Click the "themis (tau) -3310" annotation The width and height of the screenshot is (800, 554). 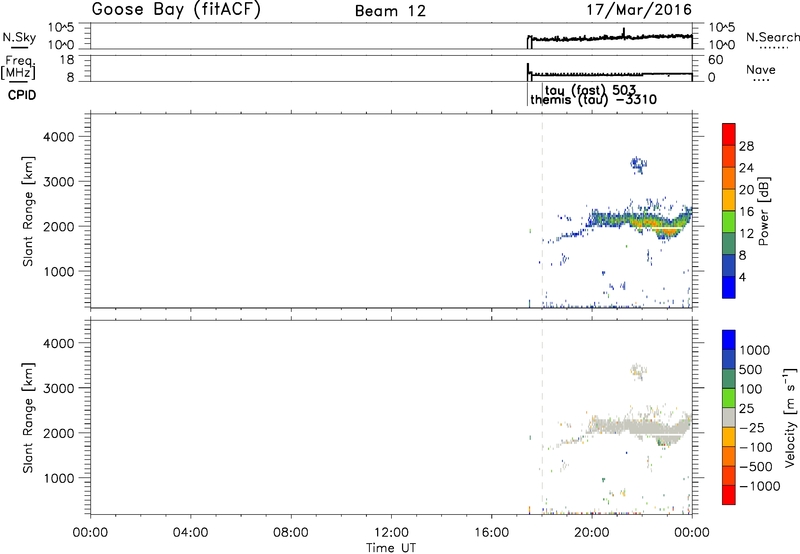click(x=593, y=99)
